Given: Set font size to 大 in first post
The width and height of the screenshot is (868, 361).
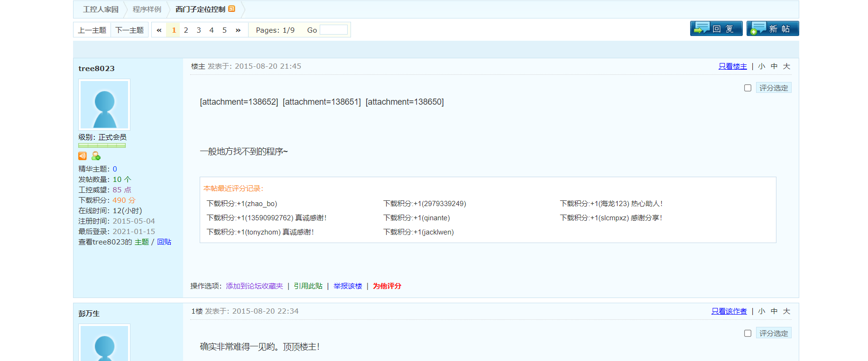Looking at the screenshot, I should pos(786,66).
